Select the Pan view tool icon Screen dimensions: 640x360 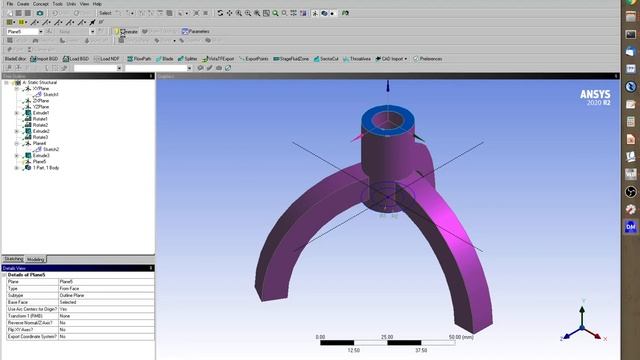229,13
